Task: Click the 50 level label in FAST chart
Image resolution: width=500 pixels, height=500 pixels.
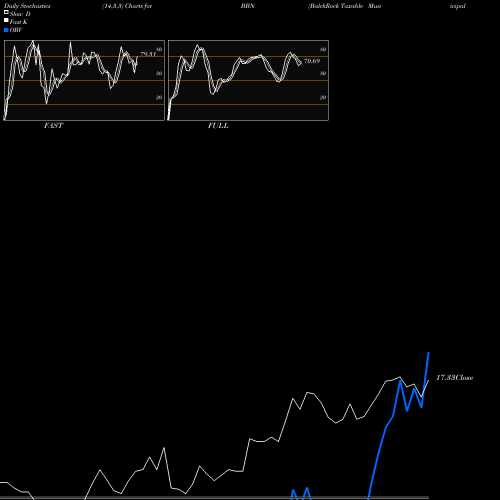Action: tap(159, 73)
